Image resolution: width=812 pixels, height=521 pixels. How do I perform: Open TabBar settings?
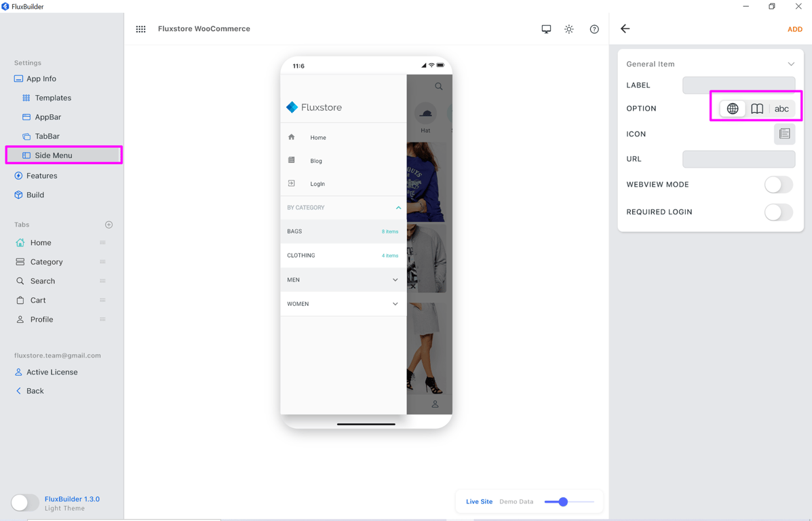point(41,136)
